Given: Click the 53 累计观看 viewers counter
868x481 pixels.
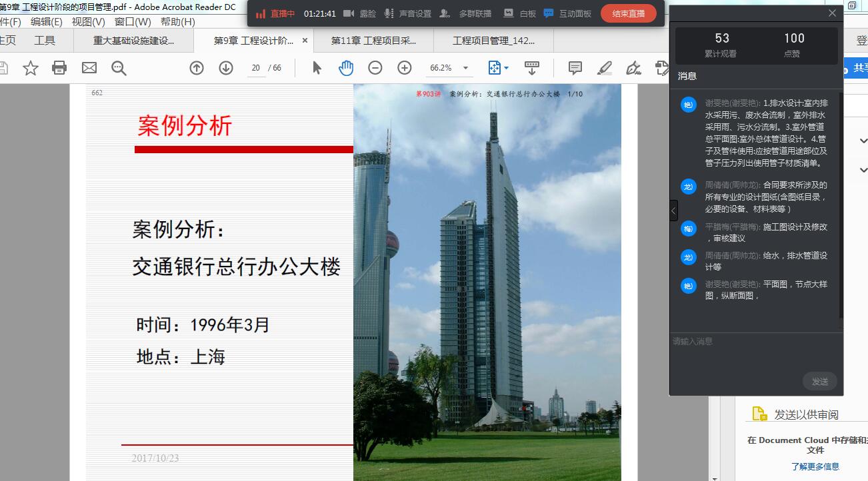Looking at the screenshot, I should click(x=721, y=45).
